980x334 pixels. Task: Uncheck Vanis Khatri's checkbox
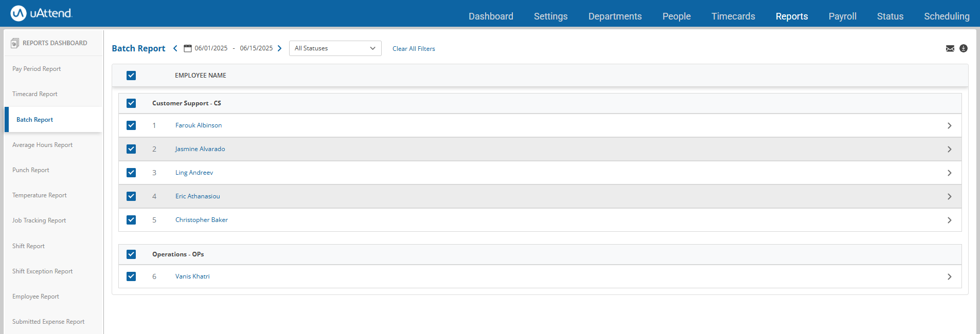click(131, 276)
